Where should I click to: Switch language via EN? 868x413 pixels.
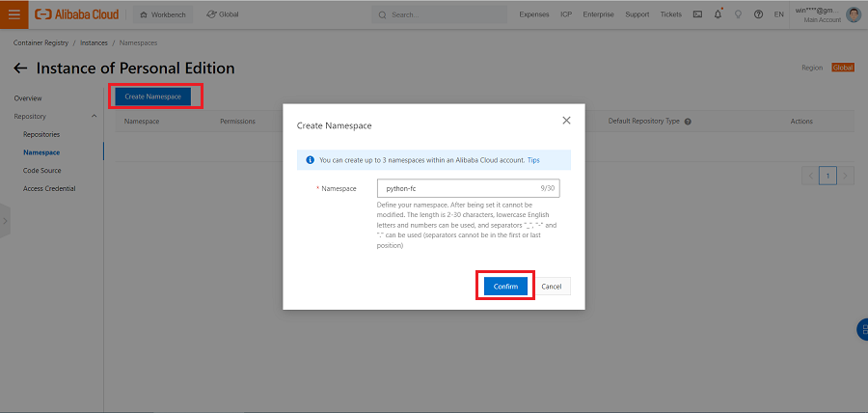tap(779, 14)
